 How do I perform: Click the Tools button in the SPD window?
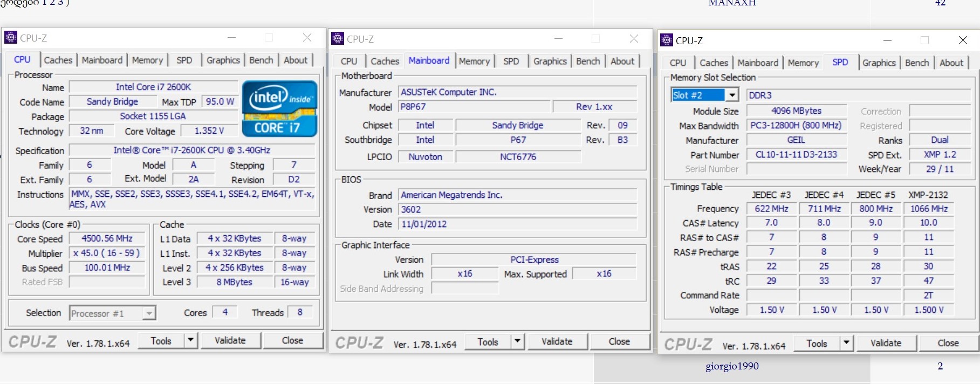pos(817,343)
